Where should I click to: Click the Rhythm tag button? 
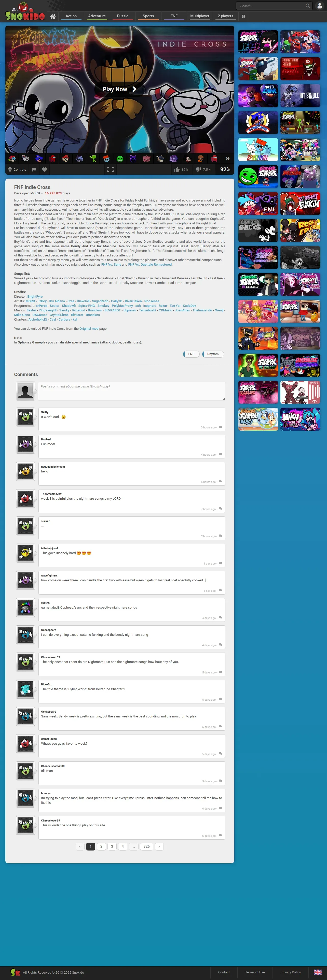213,354
